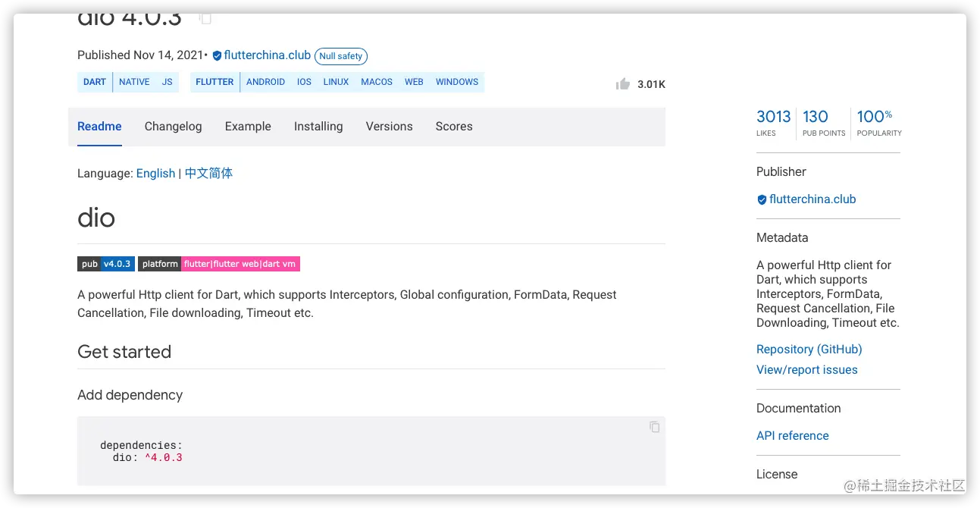
Task: Click the Metadata heading in sidebar
Action: click(782, 238)
